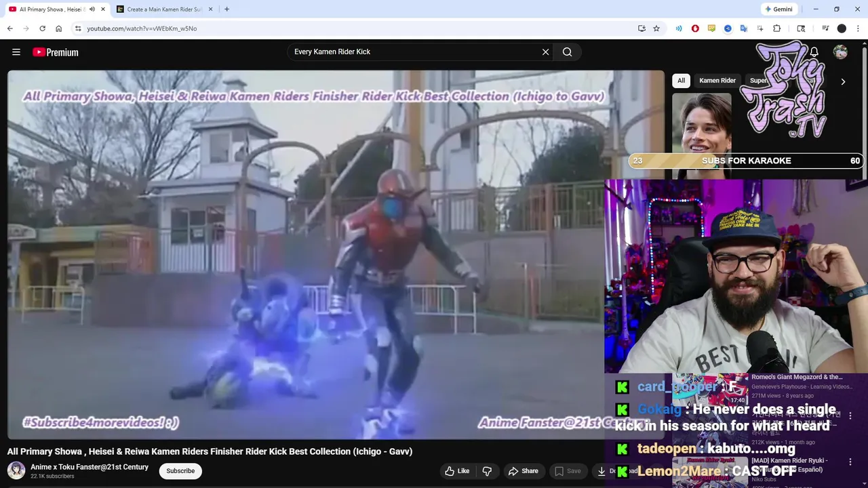Open the yellow CC extension icon
868x488 pixels.
click(711, 28)
